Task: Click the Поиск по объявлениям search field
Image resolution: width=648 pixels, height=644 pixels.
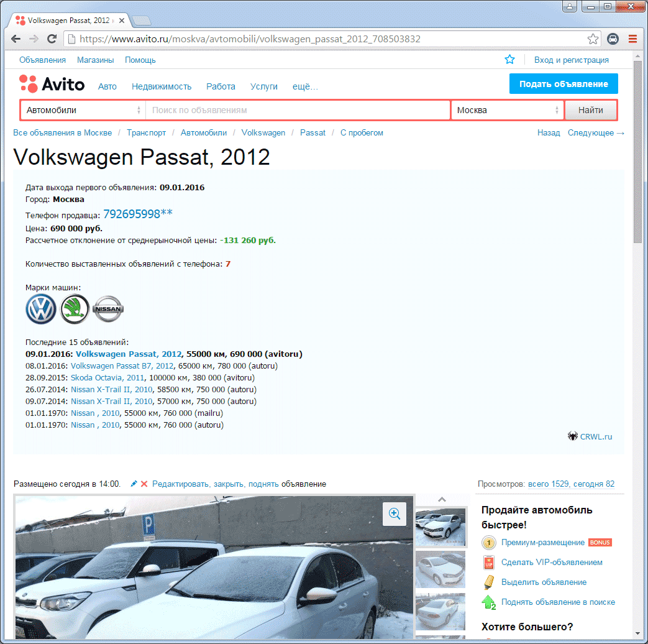Action: tap(298, 110)
